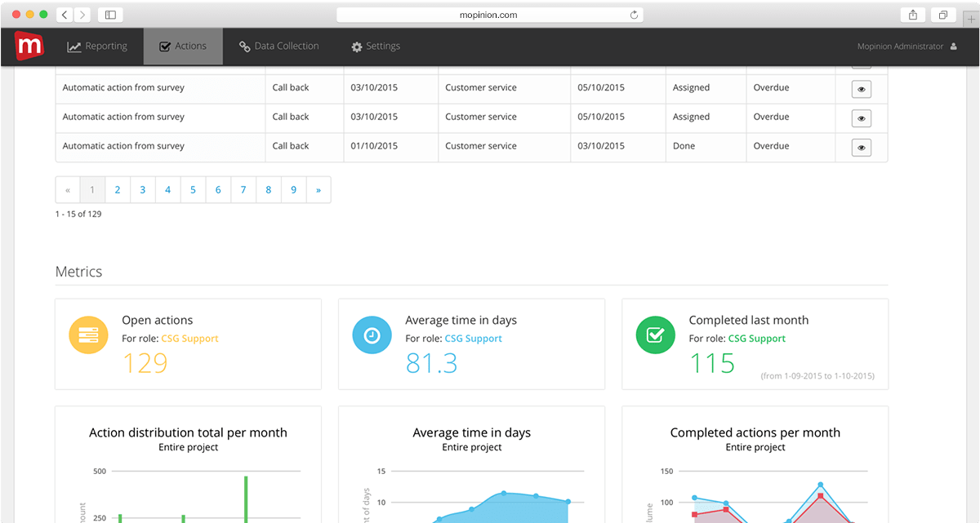
Task: Go to page 8 of actions
Action: pos(269,190)
